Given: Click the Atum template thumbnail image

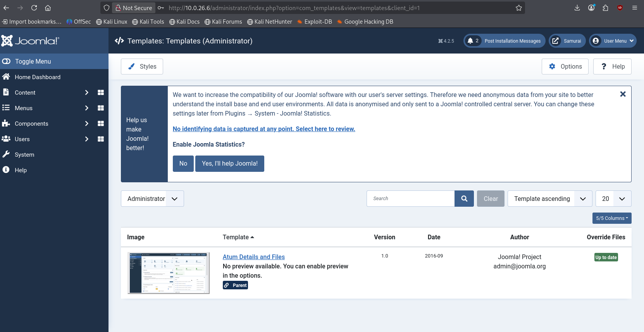Looking at the screenshot, I should click(x=169, y=273).
